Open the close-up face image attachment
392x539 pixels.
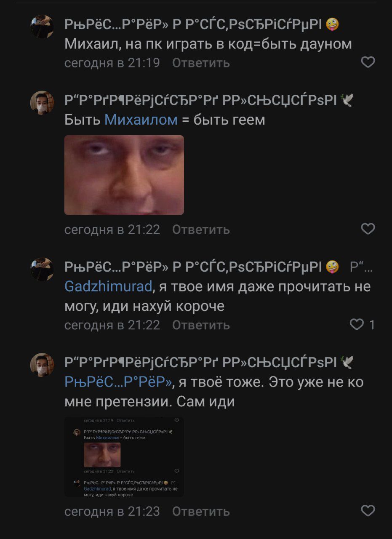[124, 175]
